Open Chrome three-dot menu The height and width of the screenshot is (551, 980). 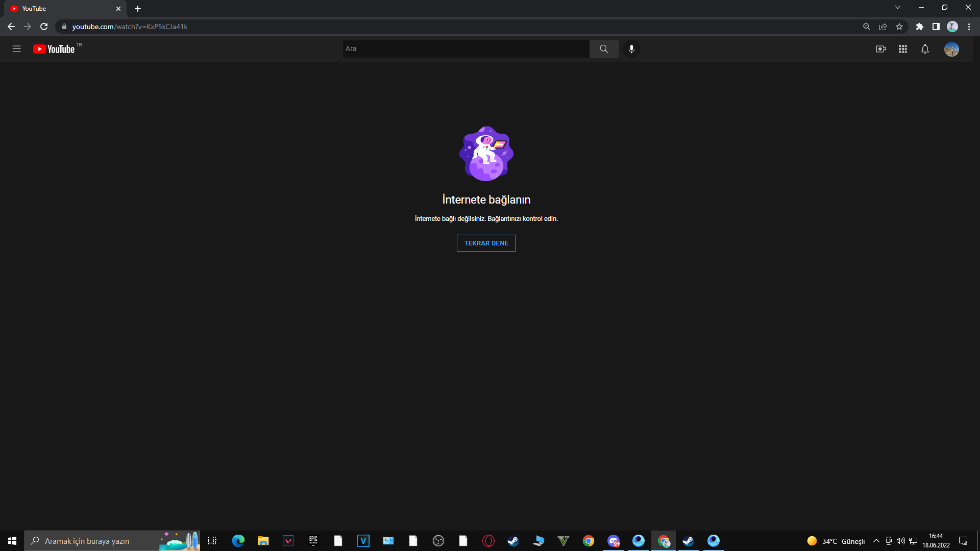pyautogui.click(x=969, y=27)
